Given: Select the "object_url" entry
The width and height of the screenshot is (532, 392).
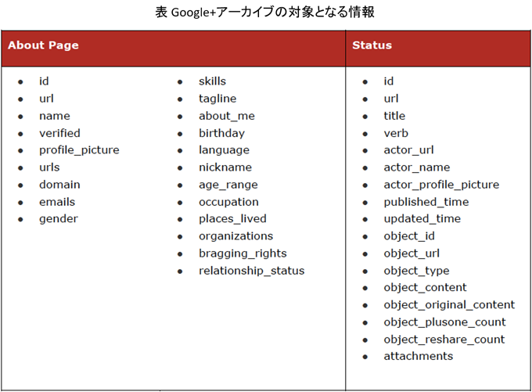Looking at the screenshot, I should point(412,254).
